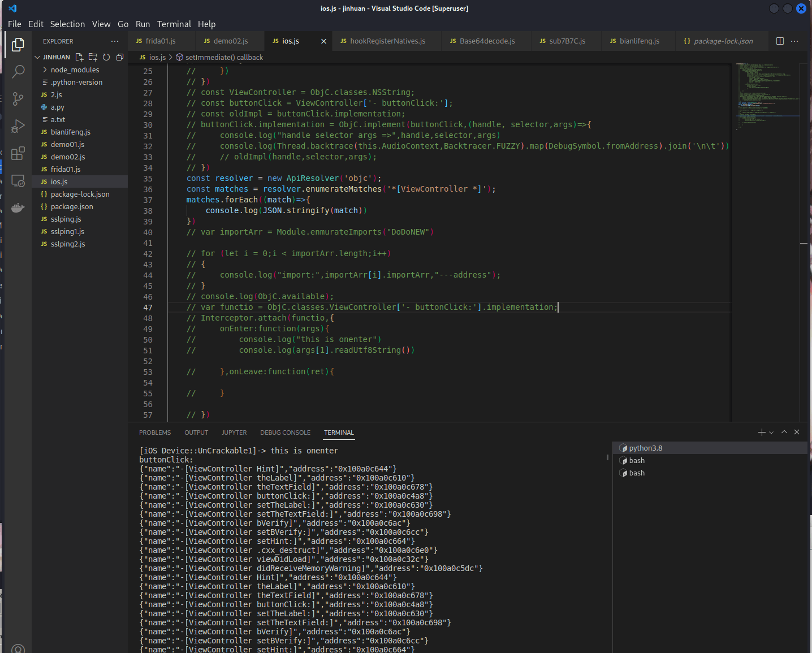Open the Extensions view icon

click(18, 153)
